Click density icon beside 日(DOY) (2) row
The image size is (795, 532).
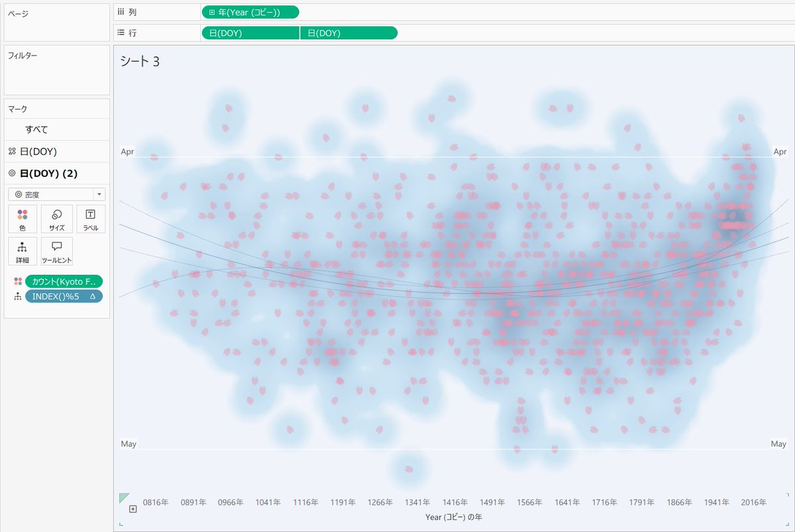tap(12, 174)
